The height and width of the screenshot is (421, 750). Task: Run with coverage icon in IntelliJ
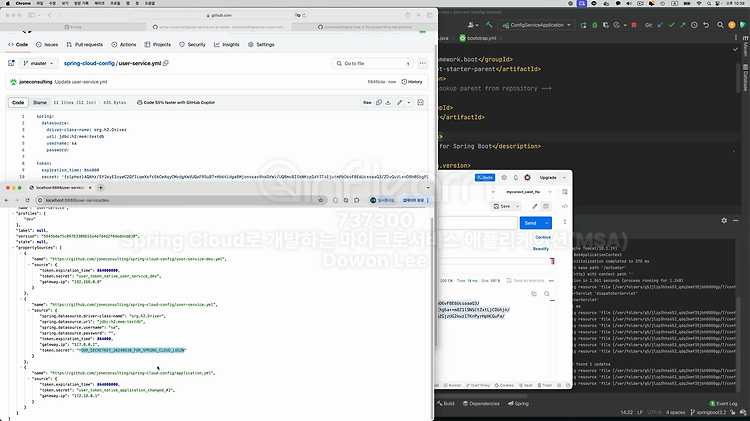tap(606, 25)
